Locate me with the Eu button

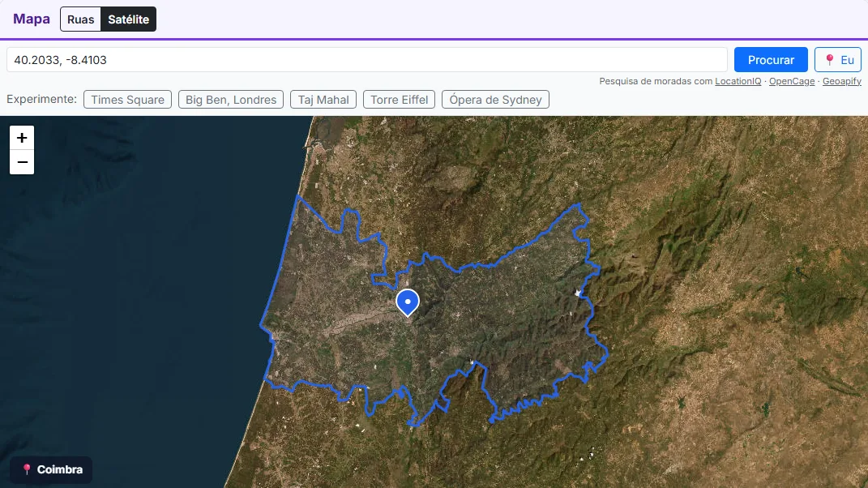(x=838, y=60)
